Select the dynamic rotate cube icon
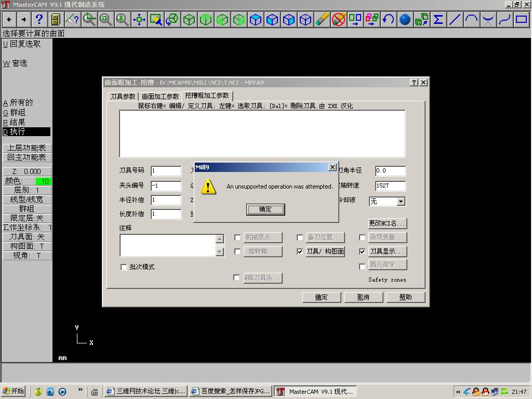The height and width of the screenshot is (399, 532). 172,20
